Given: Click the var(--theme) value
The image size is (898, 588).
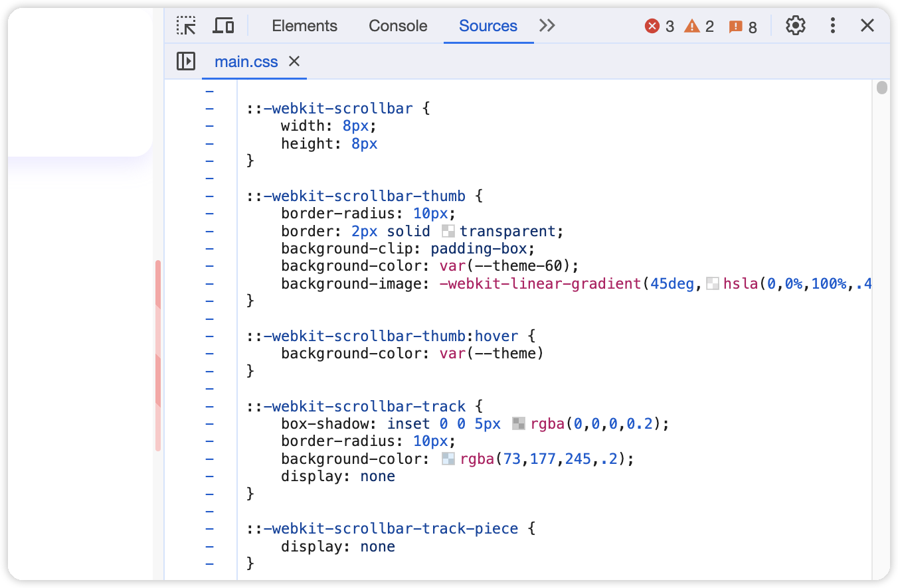Looking at the screenshot, I should click(x=492, y=354).
